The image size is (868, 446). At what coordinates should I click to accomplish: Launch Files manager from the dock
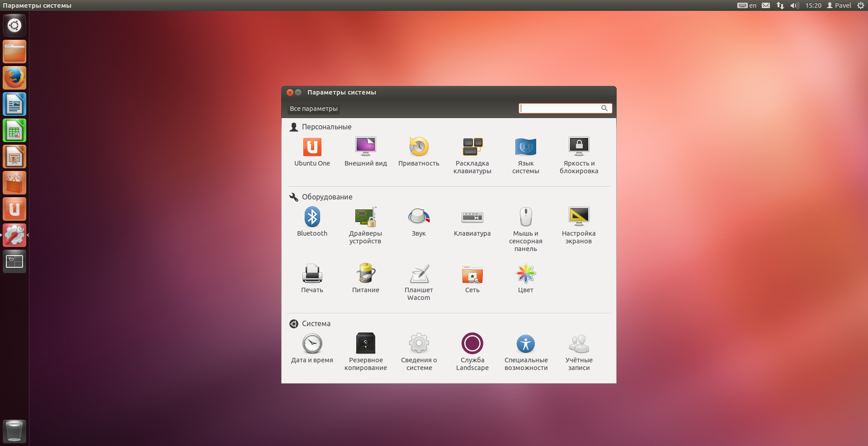14,52
